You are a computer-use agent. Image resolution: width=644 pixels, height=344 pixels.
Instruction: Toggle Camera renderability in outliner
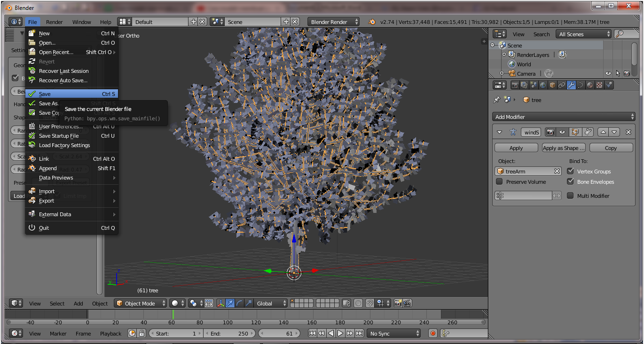(627, 73)
